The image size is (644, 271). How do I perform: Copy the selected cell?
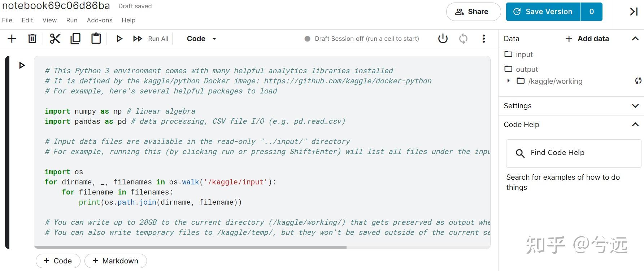(x=75, y=39)
